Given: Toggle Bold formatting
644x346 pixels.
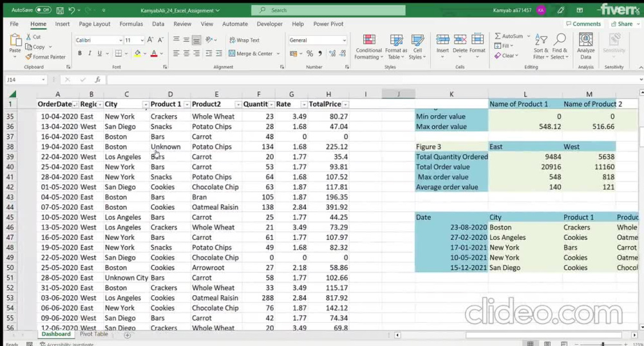Looking at the screenshot, I should 80,53.
